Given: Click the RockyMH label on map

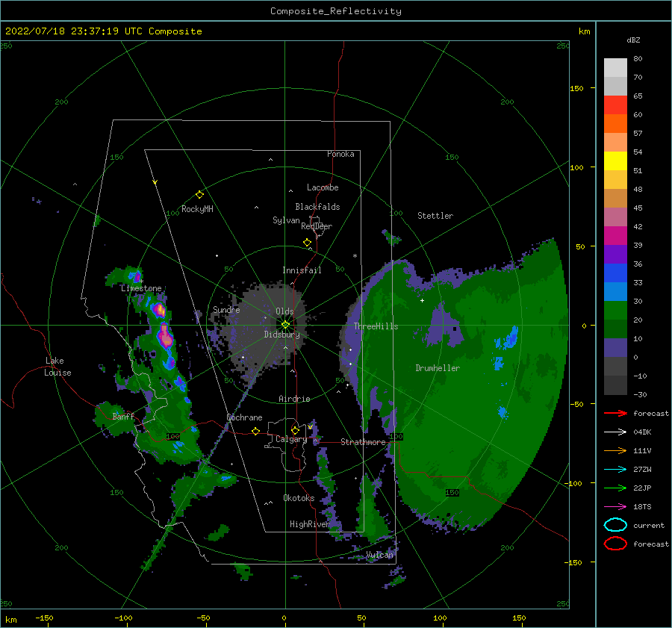Looking at the screenshot, I should point(197,209).
